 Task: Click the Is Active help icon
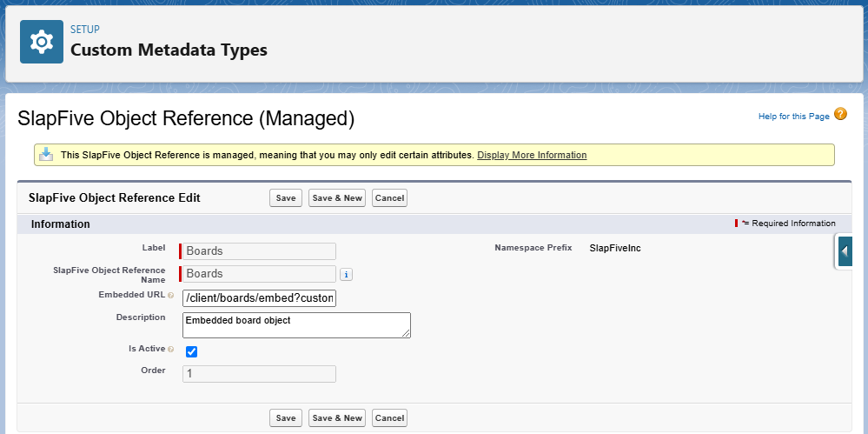click(x=171, y=349)
